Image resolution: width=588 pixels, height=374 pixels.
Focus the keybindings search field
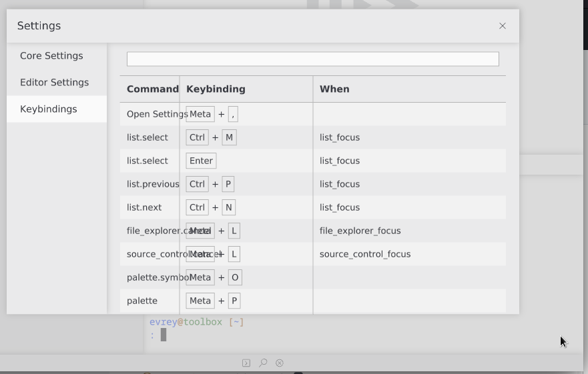pyautogui.click(x=313, y=59)
